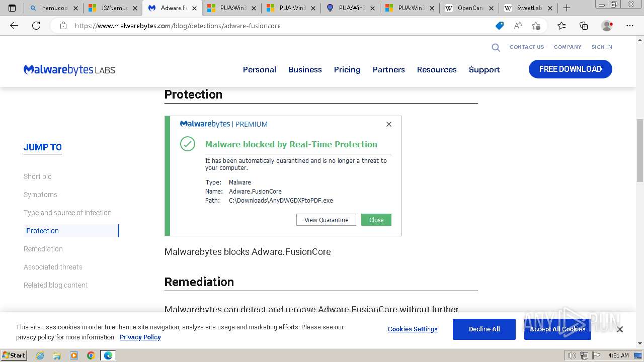
Task: Open the tab actions menu
Action: click(12, 8)
